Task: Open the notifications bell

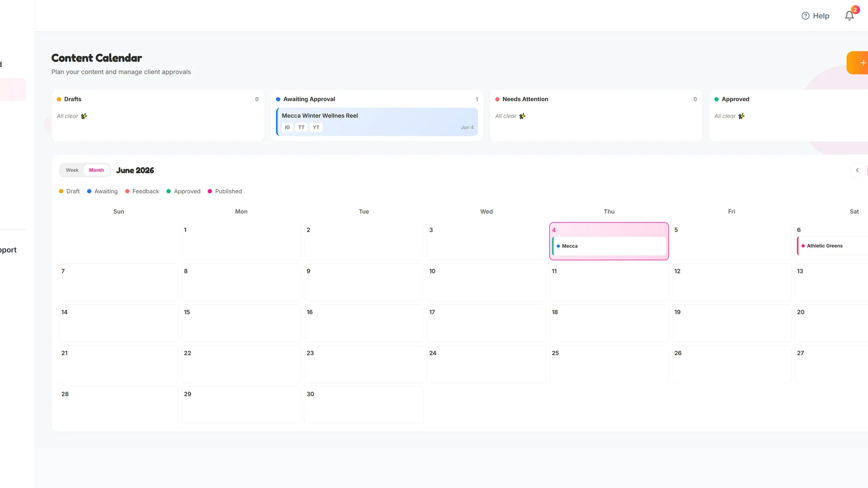Action: coord(849,16)
